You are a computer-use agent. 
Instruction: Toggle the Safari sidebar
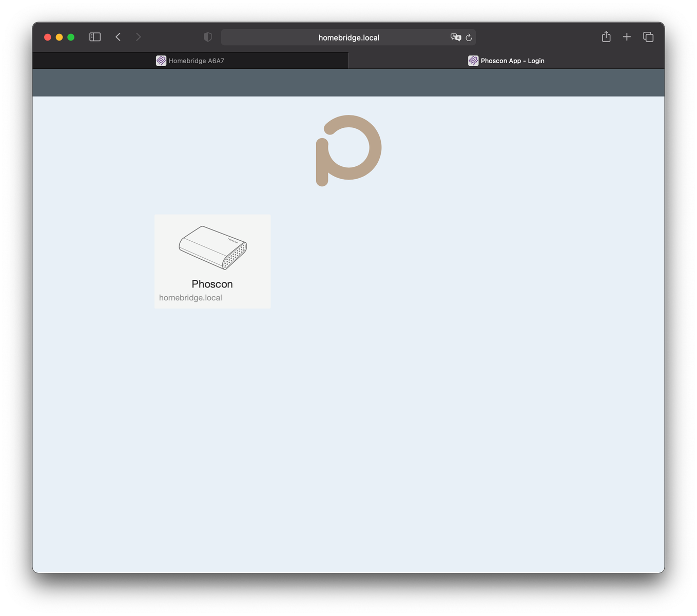(x=95, y=37)
